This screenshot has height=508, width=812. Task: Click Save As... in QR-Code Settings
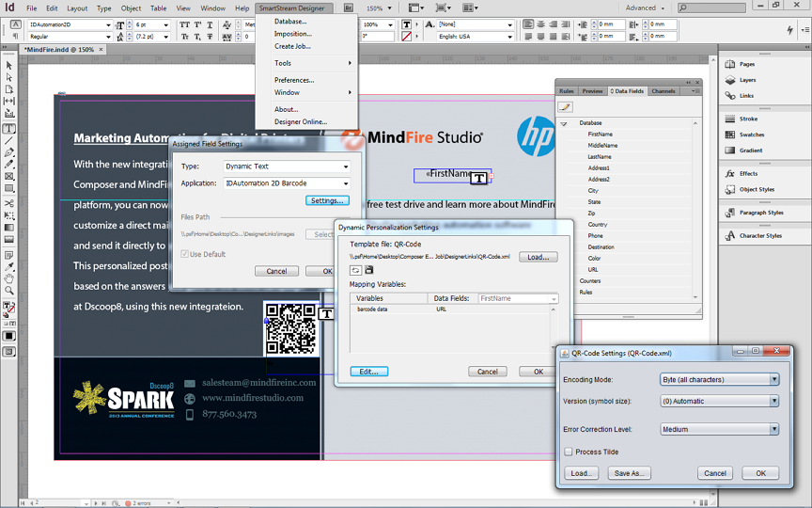(x=629, y=473)
